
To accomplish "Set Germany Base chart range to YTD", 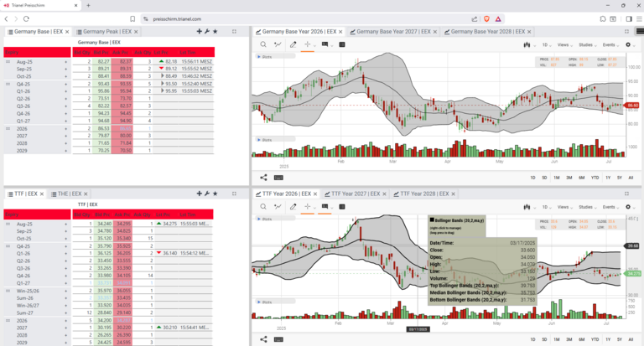I will 594,178.
